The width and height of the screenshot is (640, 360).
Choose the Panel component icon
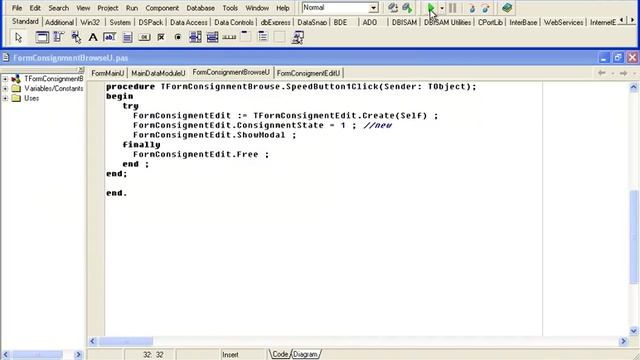coord(280,38)
